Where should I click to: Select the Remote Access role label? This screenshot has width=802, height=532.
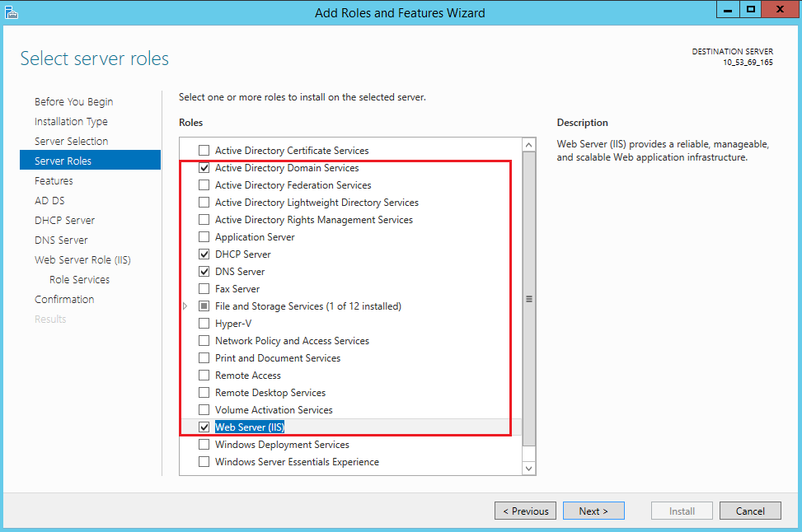click(248, 375)
